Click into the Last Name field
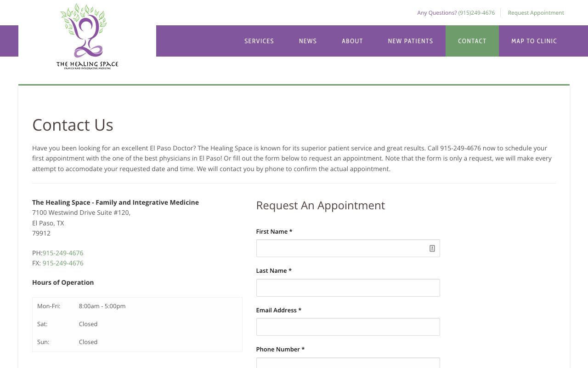The image size is (588, 368). pyautogui.click(x=348, y=288)
